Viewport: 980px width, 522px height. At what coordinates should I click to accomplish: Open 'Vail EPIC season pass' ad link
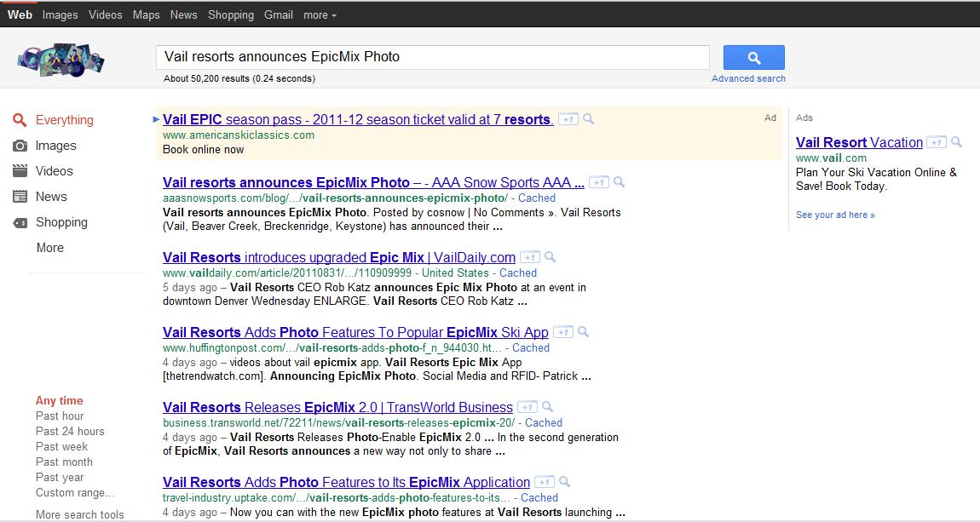pyautogui.click(x=358, y=119)
